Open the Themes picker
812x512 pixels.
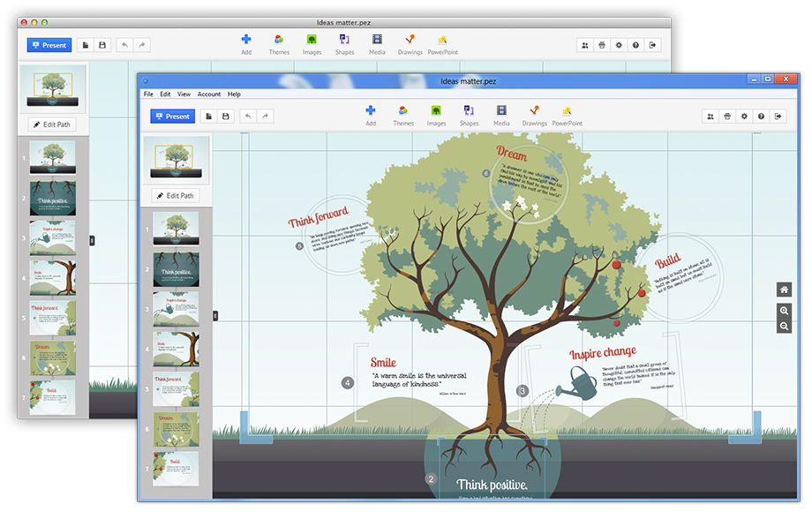pos(403,114)
